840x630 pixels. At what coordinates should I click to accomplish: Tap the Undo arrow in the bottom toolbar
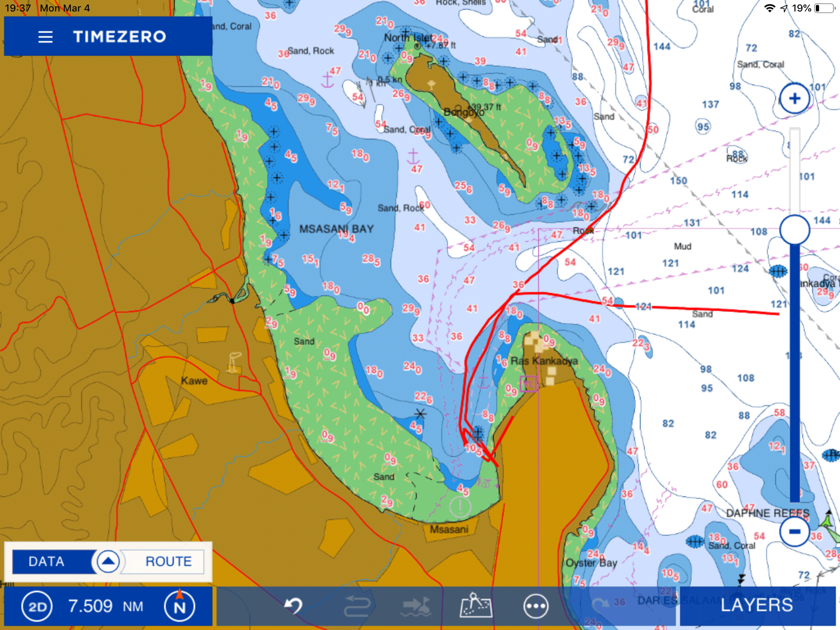[292, 605]
